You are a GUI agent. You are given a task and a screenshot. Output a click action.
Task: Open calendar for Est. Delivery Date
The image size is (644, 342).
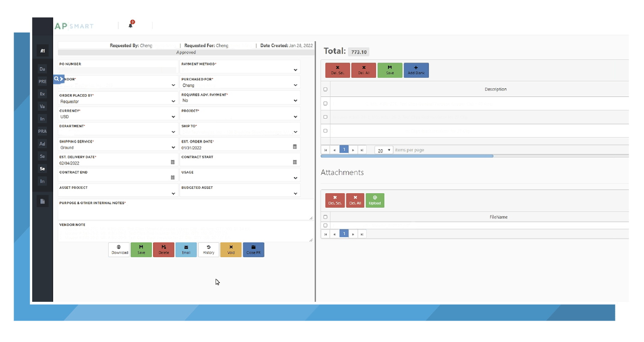[x=172, y=162]
